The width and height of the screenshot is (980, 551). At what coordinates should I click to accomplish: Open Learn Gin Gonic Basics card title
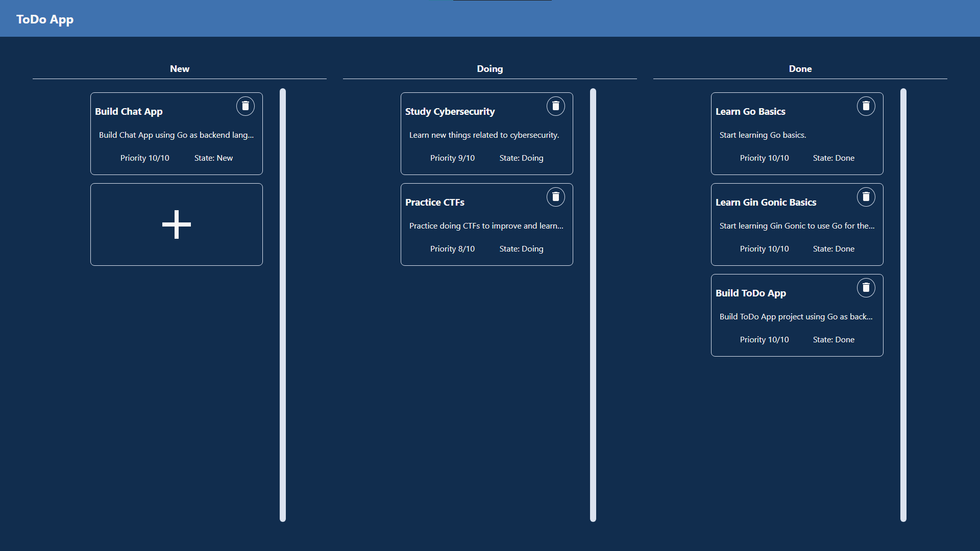766,202
